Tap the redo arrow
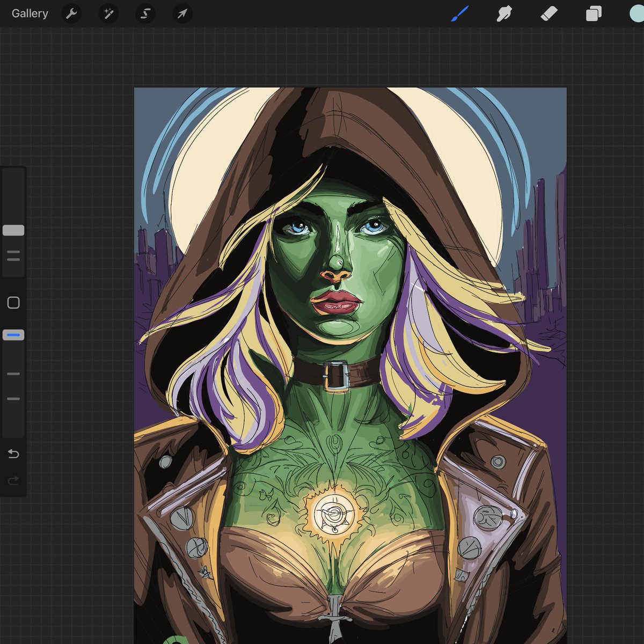The height and width of the screenshot is (644, 644). 13,480
